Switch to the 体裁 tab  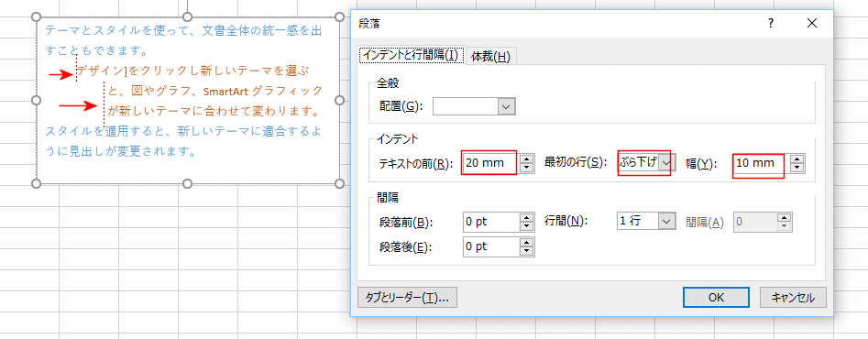490,57
